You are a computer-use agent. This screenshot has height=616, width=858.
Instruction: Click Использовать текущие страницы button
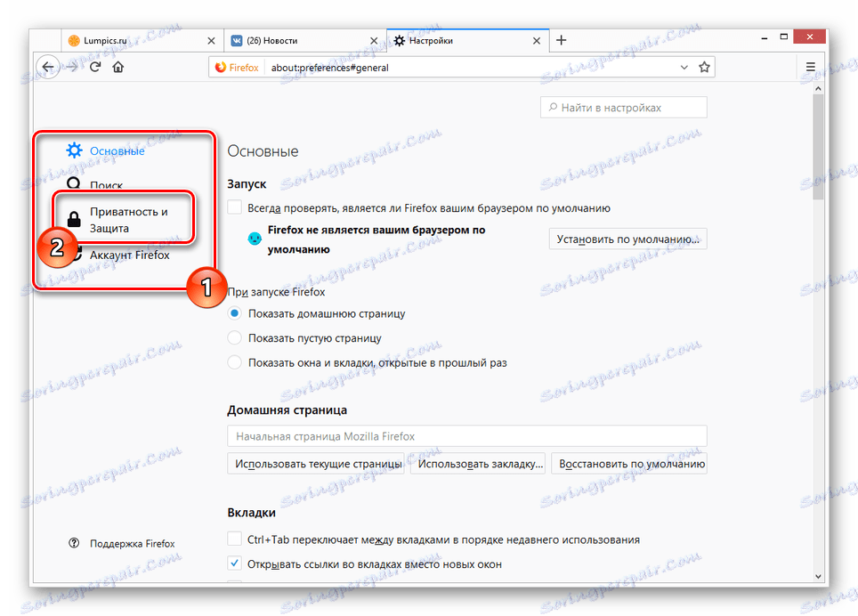[316, 464]
